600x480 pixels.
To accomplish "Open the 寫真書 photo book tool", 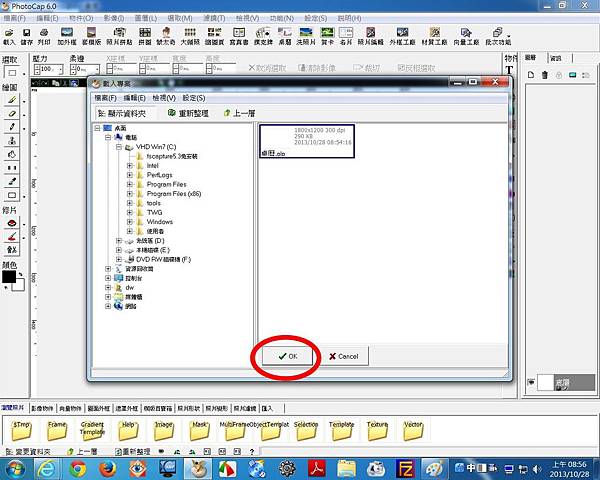I will click(239, 36).
